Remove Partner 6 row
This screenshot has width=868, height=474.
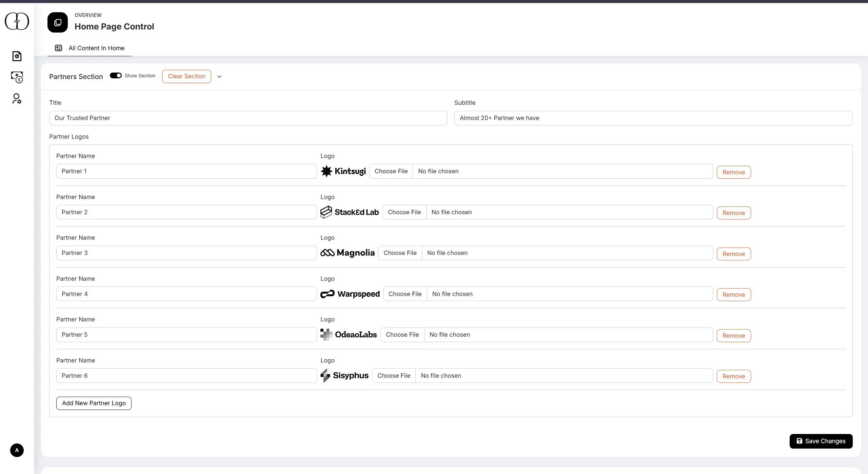click(734, 376)
